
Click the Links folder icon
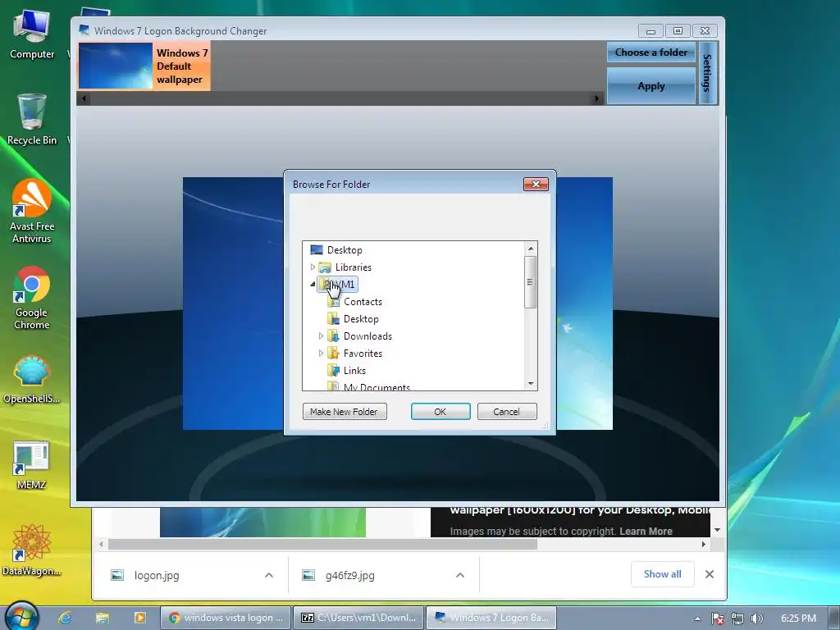[333, 370]
